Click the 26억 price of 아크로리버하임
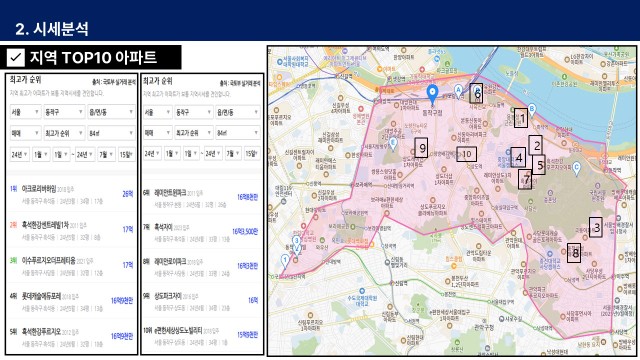The height and width of the screenshot is (360, 640). coord(128,194)
